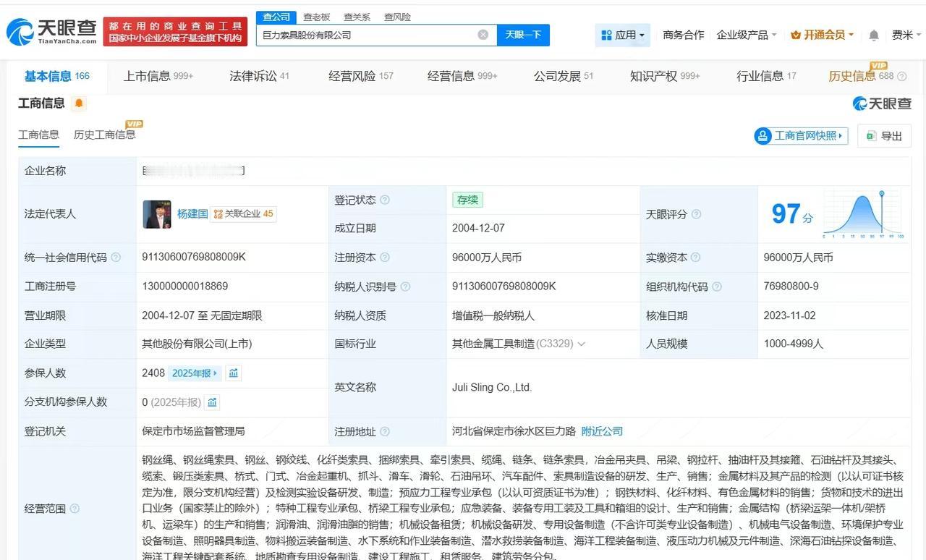The width and height of the screenshot is (926, 560).
Task: Click the red 商业查询工具 banner
Action: pos(175,32)
